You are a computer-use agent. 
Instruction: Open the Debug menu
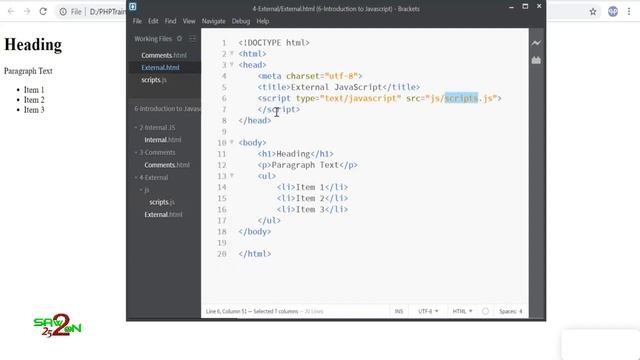[x=241, y=21]
